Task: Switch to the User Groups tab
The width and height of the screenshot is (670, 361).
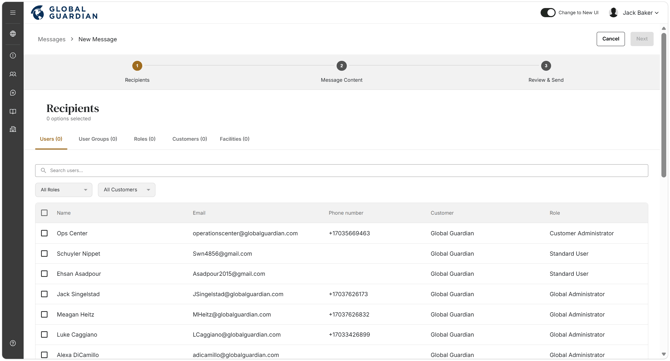Action: pos(98,139)
